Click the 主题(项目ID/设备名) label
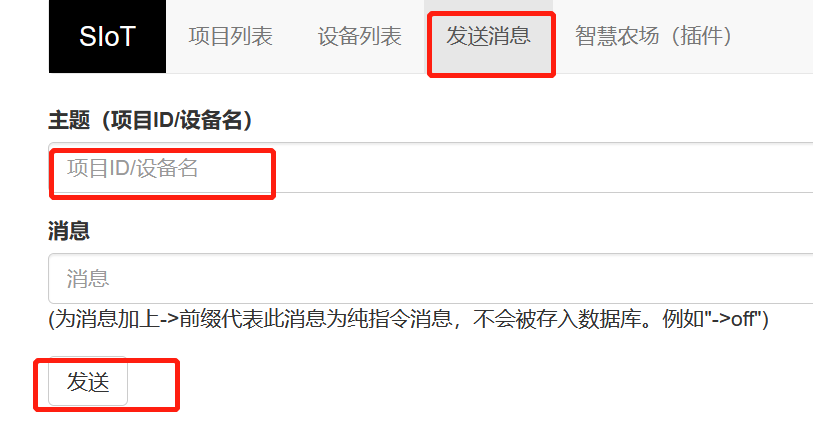This screenshot has height=428, width=813. tap(150, 120)
